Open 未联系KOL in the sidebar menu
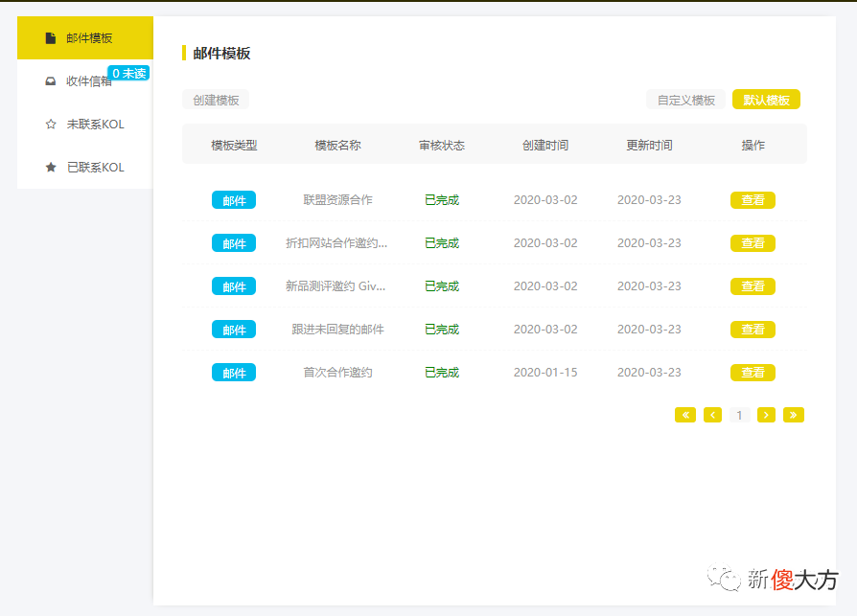This screenshot has width=857, height=616. click(x=85, y=124)
